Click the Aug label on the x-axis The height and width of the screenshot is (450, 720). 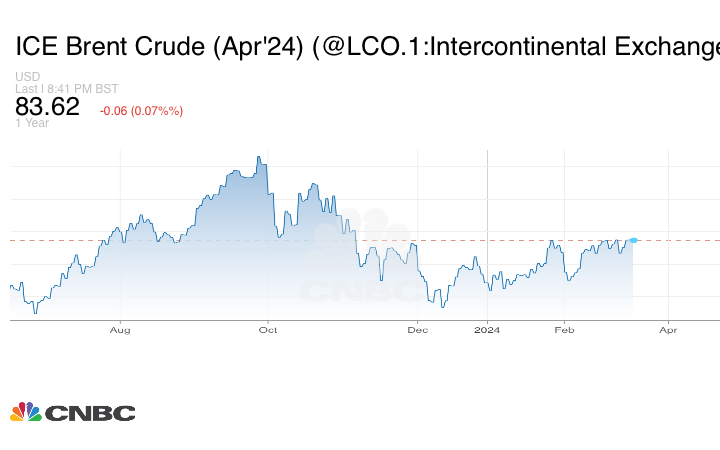point(120,329)
